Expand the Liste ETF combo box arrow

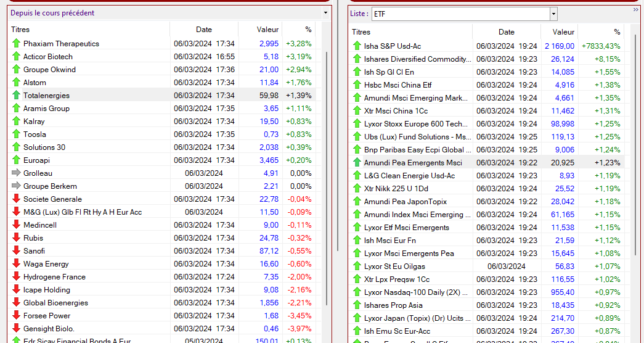tap(553, 14)
